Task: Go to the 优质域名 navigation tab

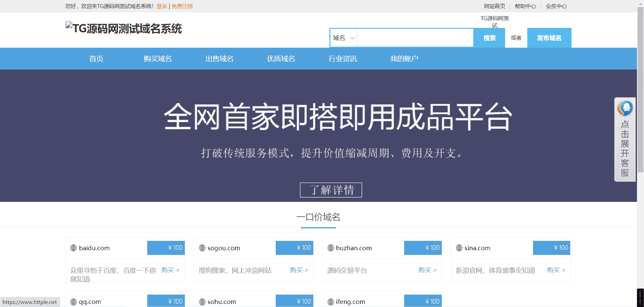Action: [x=281, y=59]
